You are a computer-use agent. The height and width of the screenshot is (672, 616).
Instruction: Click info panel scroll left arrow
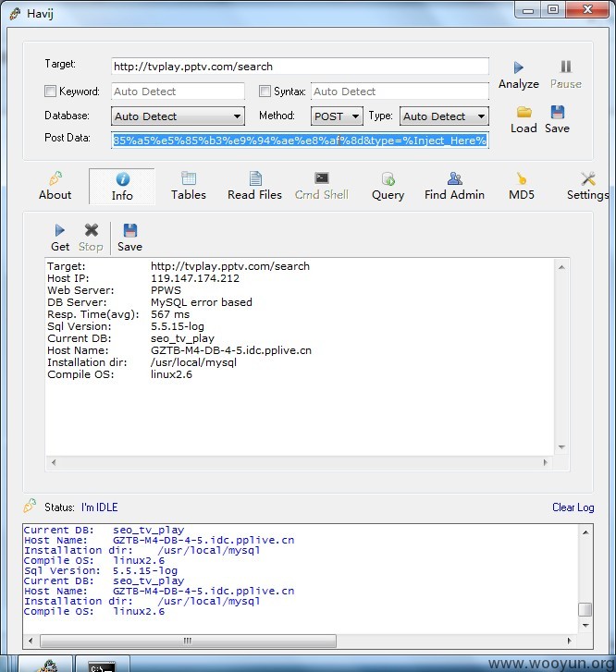point(54,462)
